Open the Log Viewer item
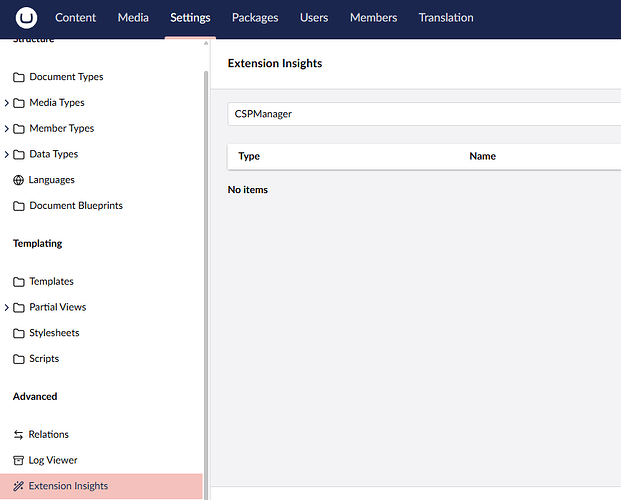The image size is (621, 500). point(53,460)
